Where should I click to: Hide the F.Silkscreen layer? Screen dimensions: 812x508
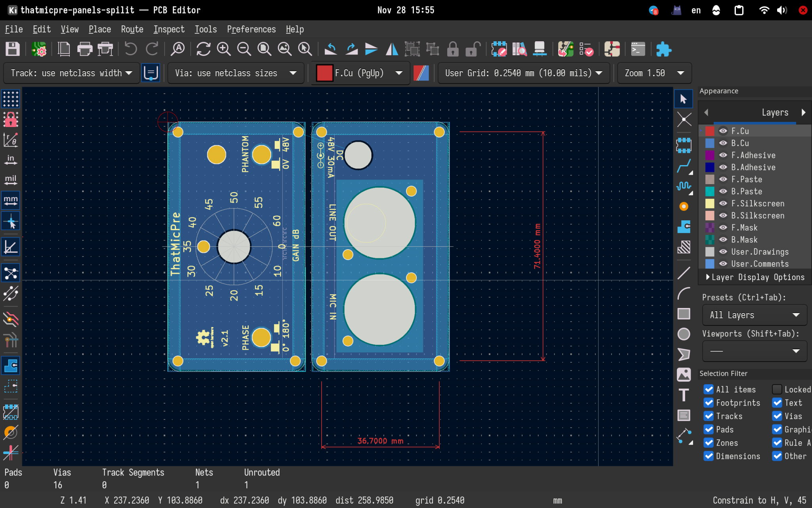click(x=723, y=203)
